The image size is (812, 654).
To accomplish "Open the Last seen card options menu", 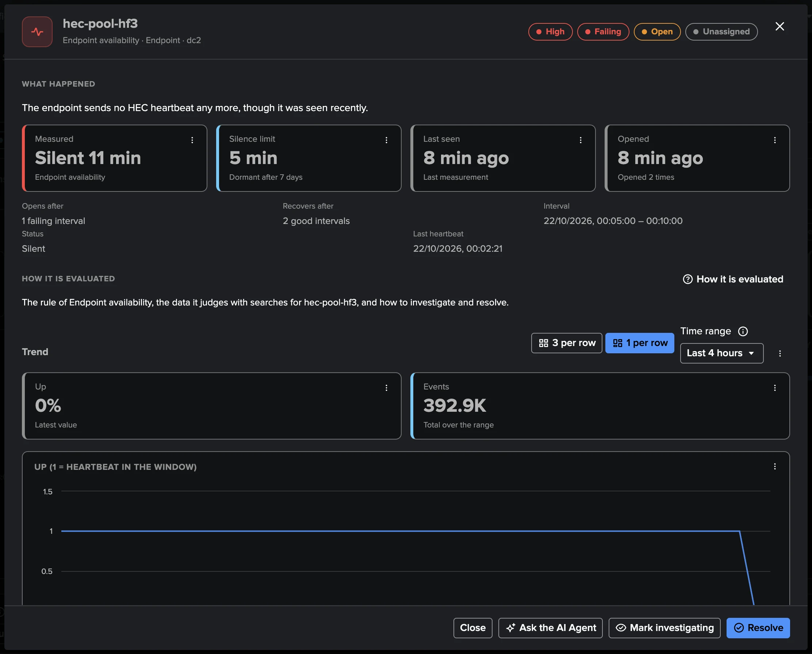I will [x=581, y=140].
